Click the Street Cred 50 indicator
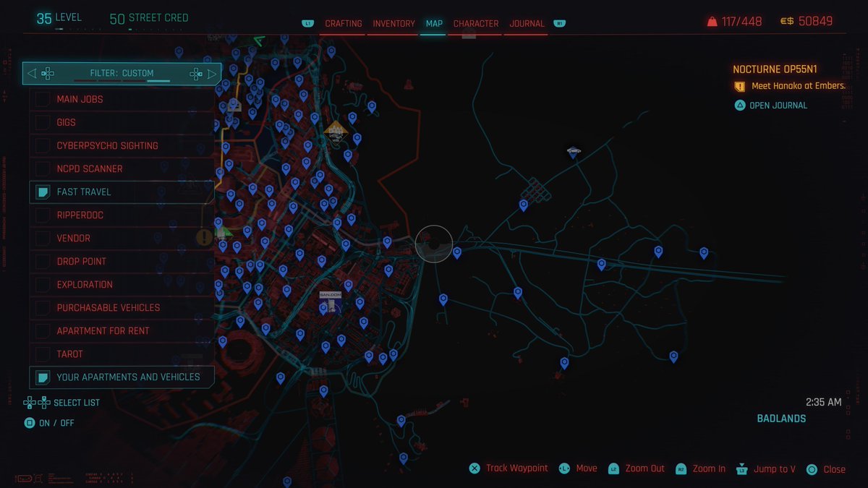The width and height of the screenshot is (868, 488). (x=149, y=19)
